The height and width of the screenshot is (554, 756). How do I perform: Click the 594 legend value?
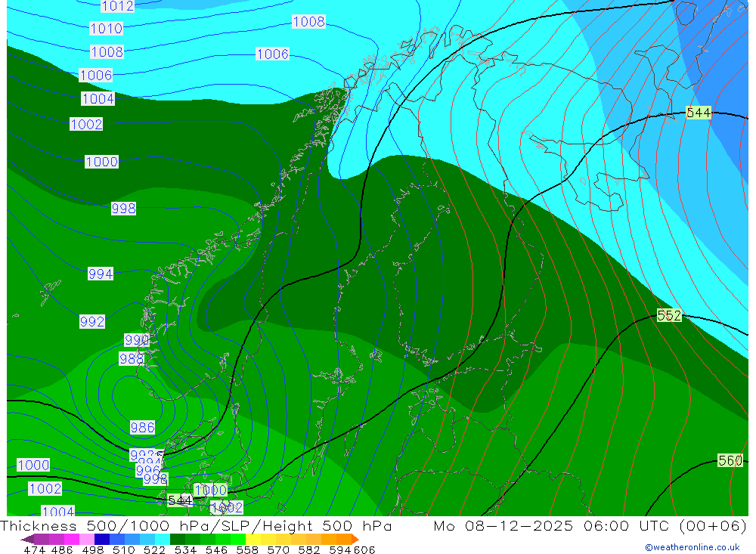[340, 549]
